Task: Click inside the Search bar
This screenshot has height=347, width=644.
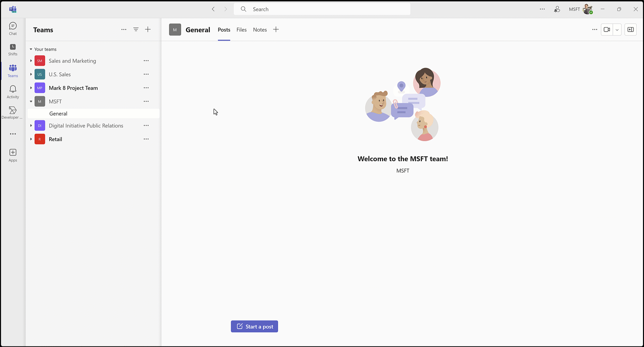Action: click(x=321, y=9)
